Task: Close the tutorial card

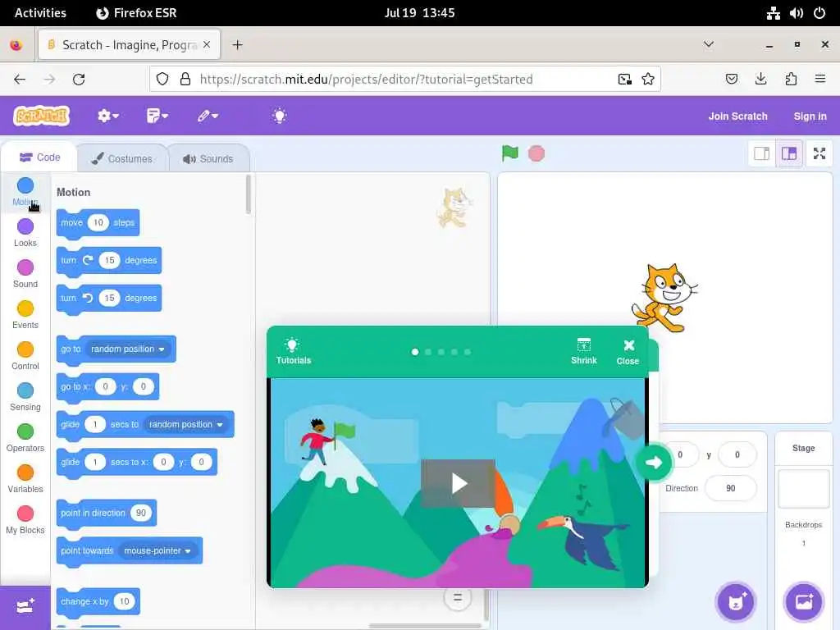Action: point(628,353)
